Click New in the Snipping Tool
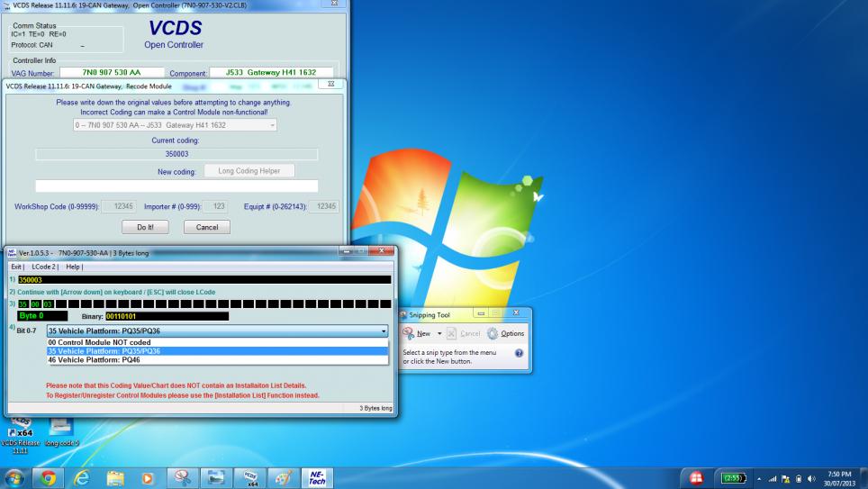The image size is (868, 489). (418, 333)
